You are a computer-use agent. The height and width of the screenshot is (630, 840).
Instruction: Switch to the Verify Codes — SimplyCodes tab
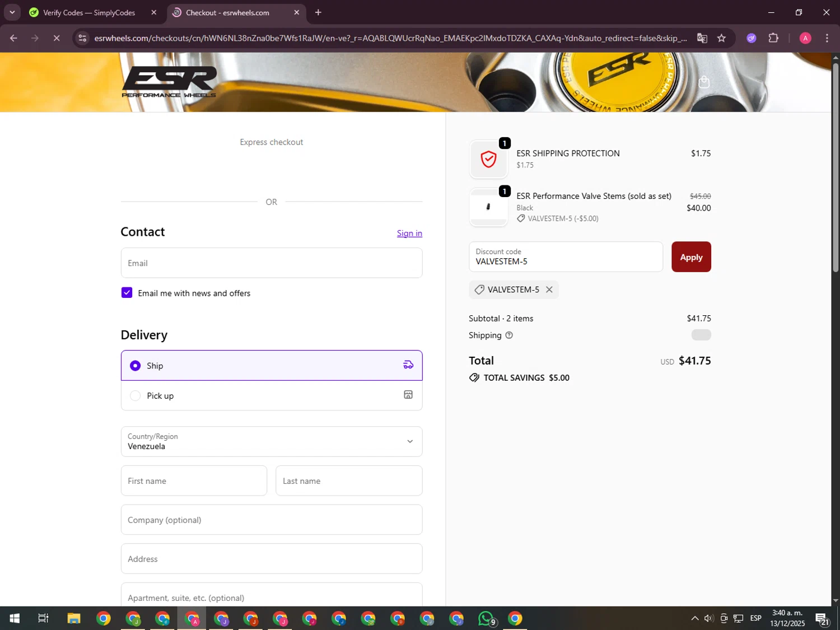tap(90, 12)
